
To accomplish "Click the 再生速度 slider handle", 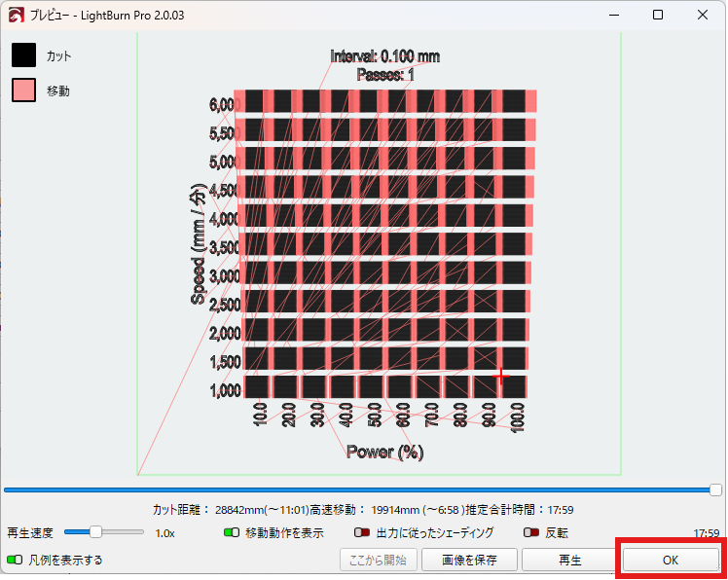I will [x=95, y=532].
